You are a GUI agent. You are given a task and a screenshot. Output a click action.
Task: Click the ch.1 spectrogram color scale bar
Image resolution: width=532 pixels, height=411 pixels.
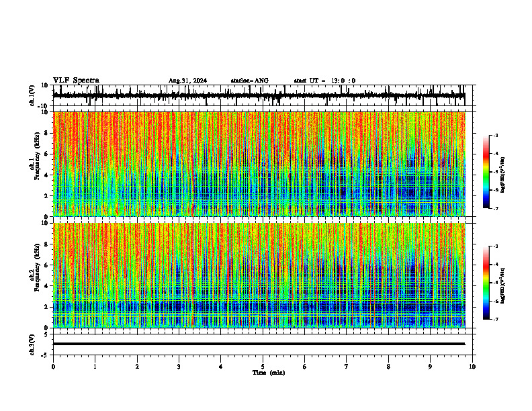(486, 172)
